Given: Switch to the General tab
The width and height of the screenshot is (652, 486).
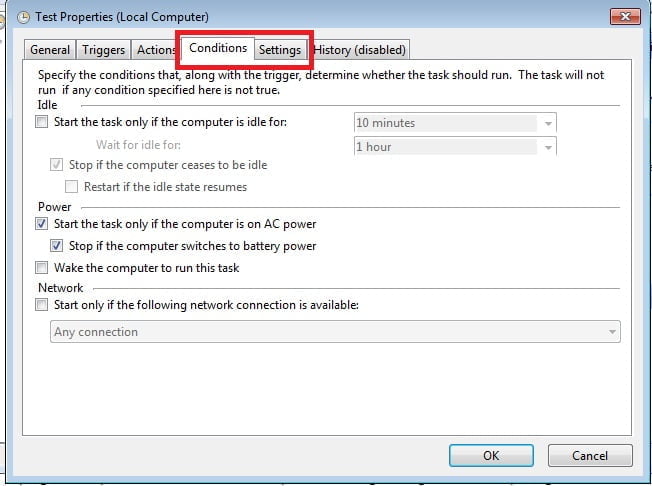Looking at the screenshot, I should (50, 50).
